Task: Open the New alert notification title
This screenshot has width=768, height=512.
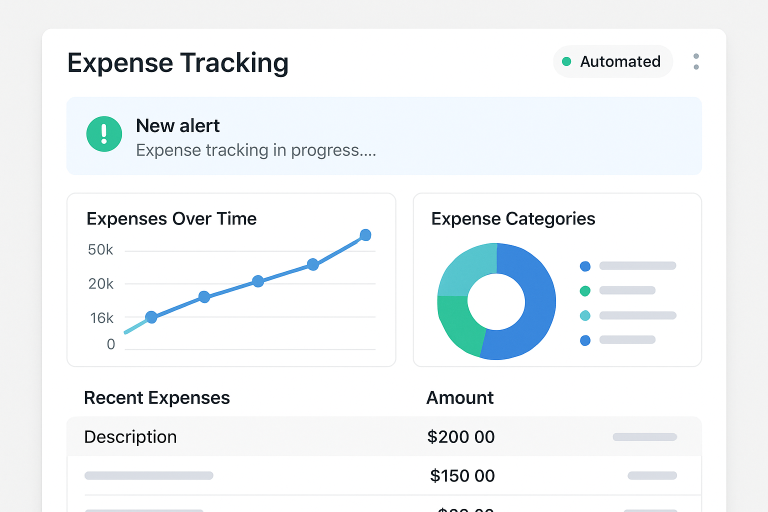Action: pyautogui.click(x=178, y=126)
